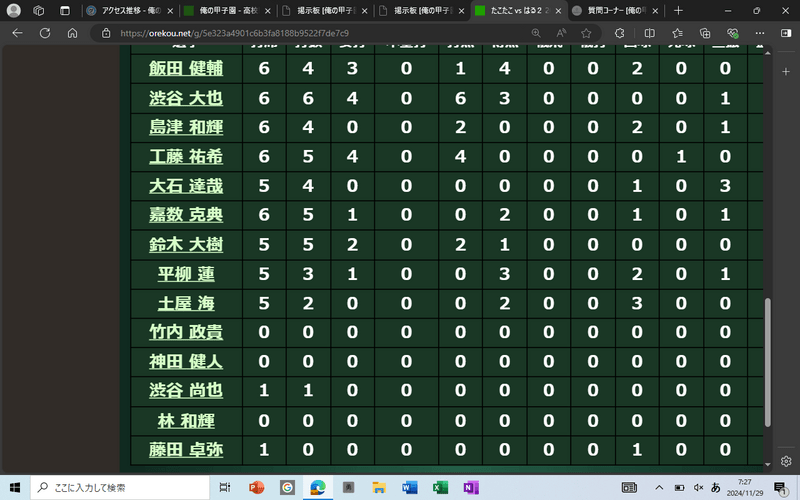Click the read aloud icon in the address bar
The image size is (800, 500).
tap(560, 32)
